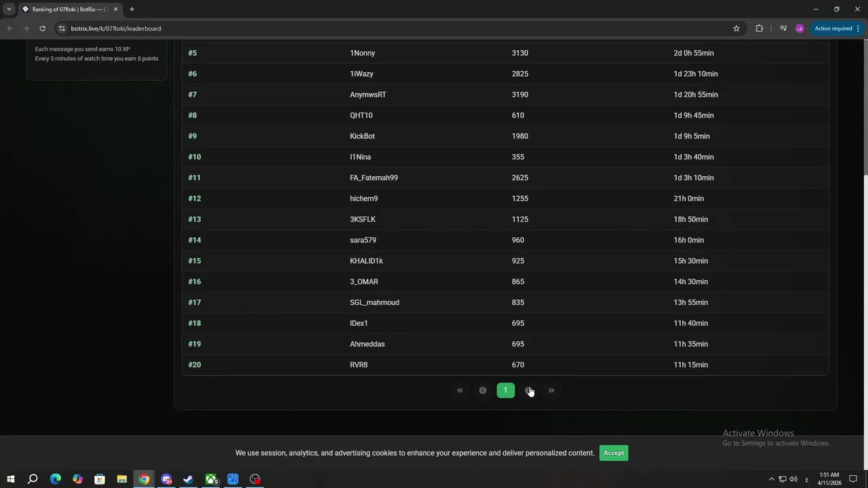Click the username Ahmeddas

tap(367, 344)
